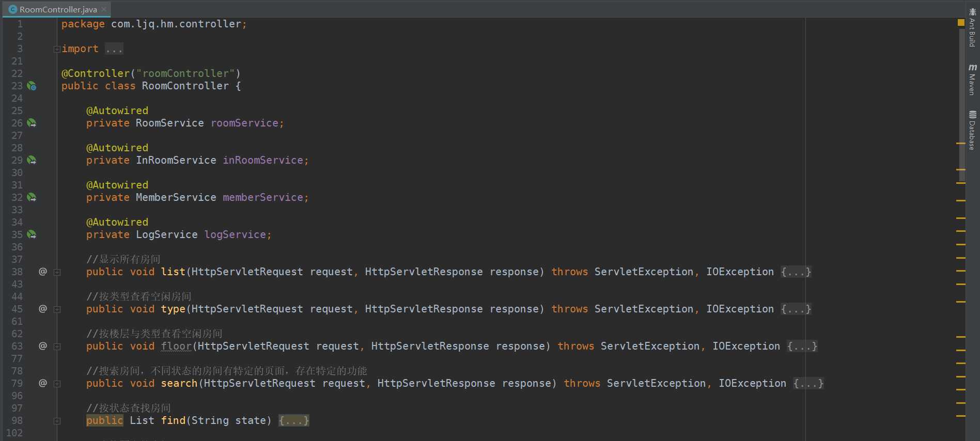
Task: Click the type method name
Action: point(173,309)
